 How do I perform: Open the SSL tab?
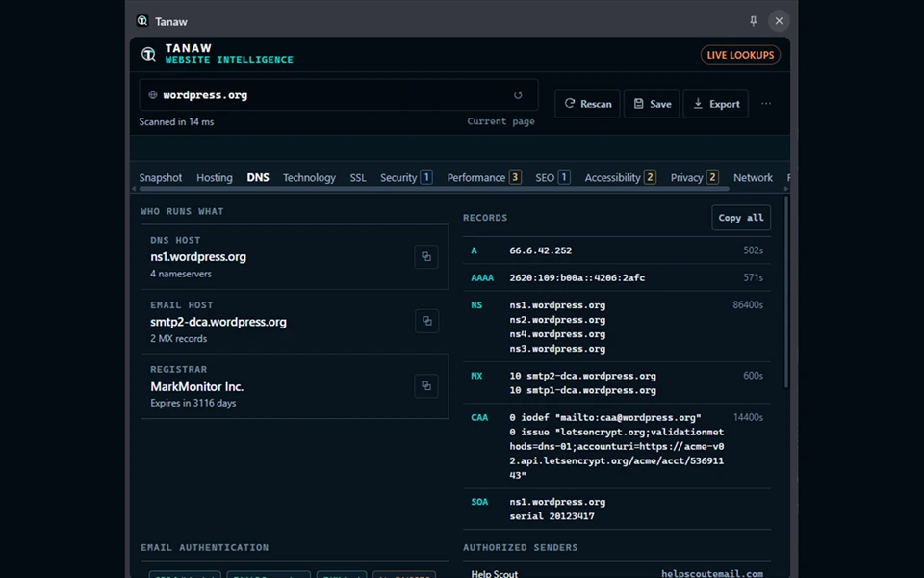(358, 177)
